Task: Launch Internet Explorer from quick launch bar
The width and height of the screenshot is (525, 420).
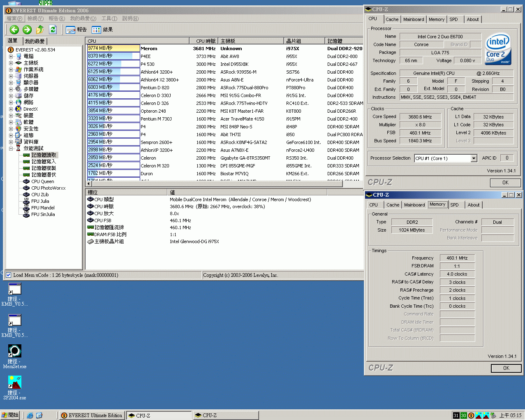Action: tap(30, 415)
